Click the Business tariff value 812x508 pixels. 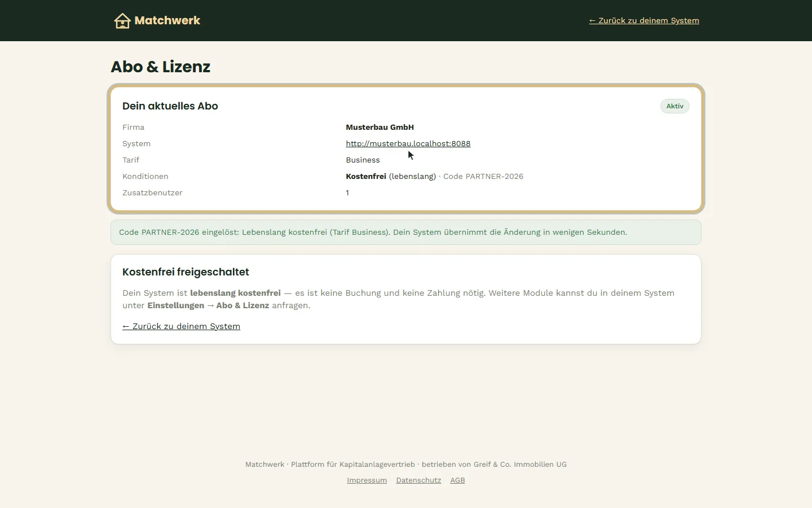tap(363, 160)
